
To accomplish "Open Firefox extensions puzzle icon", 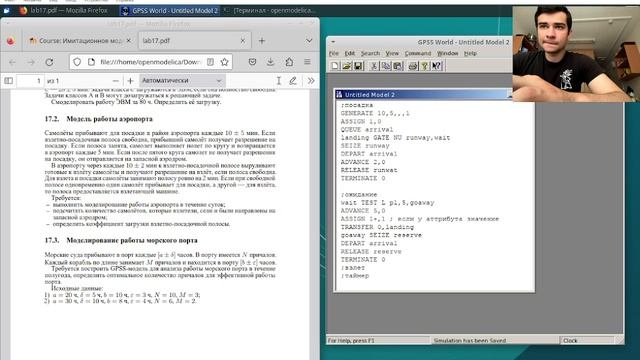I will 289,62.
